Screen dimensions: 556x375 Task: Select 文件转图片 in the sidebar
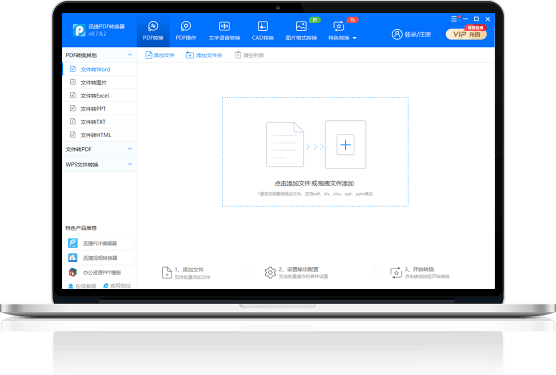pyautogui.click(x=100, y=82)
